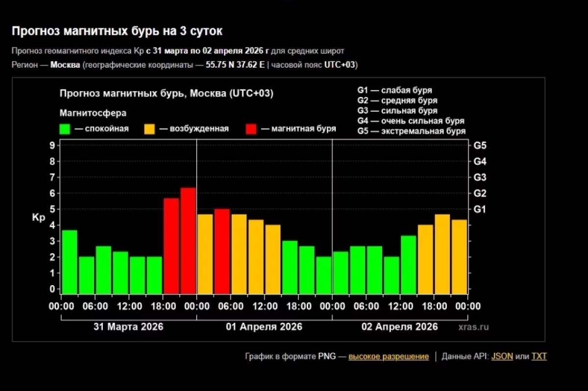Click the G5 storm level axis label
The image size is (588, 391).
(x=480, y=146)
